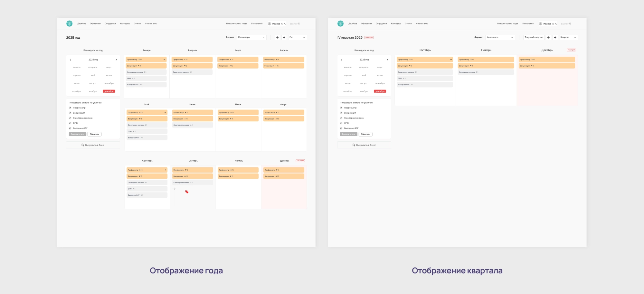Toggle the Санитарная книжка checkbox in the quarter view

(341, 118)
